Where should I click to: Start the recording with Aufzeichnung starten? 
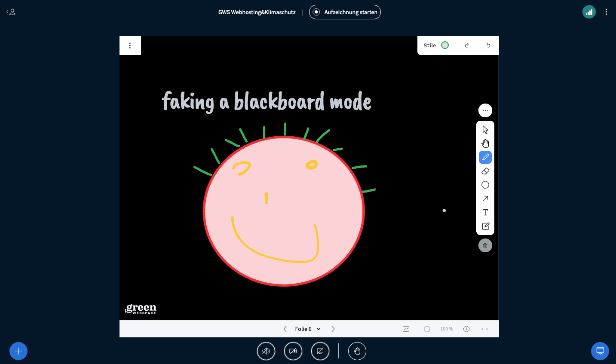tap(345, 12)
